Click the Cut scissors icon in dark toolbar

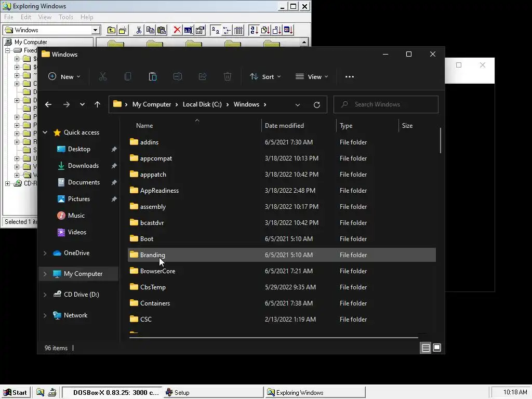click(103, 77)
